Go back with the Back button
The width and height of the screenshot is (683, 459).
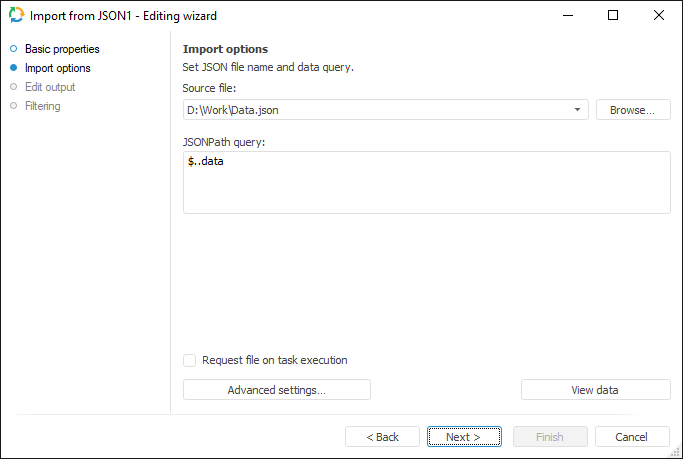pos(382,437)
